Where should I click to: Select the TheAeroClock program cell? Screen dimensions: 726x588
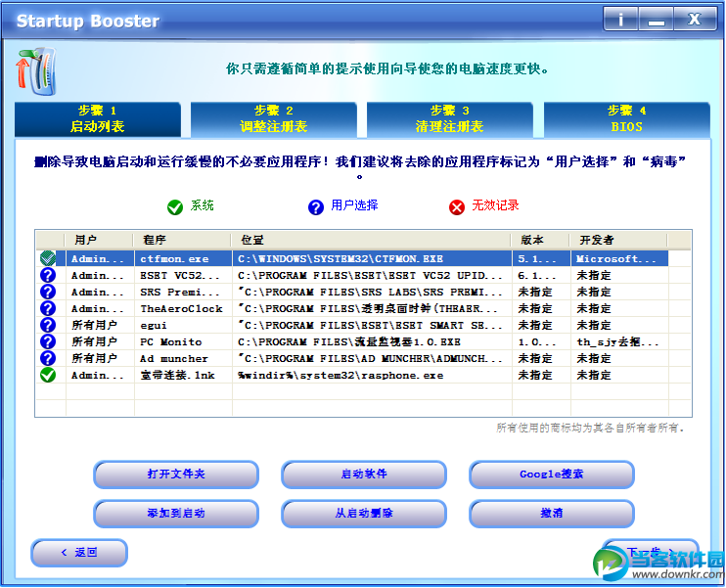tap(183, 308)
